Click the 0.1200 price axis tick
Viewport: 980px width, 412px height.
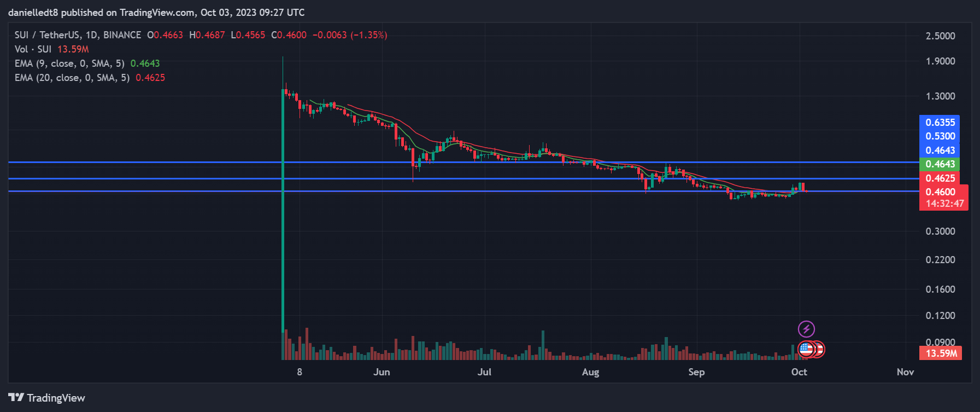940,316
